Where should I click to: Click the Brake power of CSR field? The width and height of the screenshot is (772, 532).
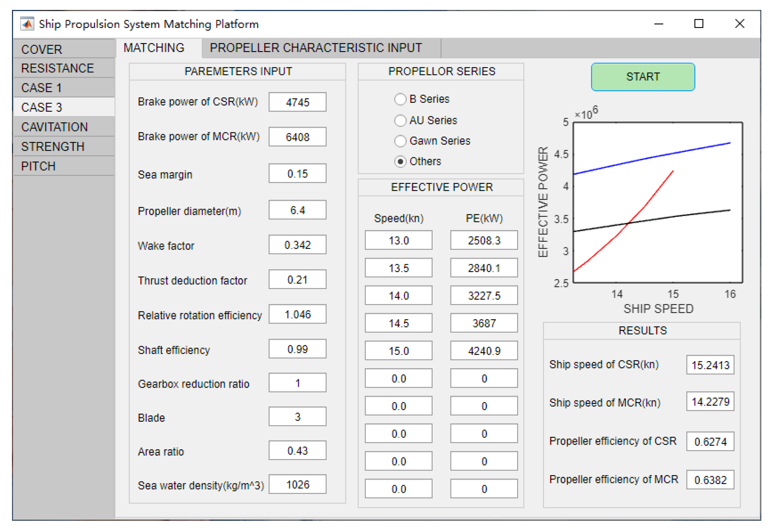coord(297,102)
